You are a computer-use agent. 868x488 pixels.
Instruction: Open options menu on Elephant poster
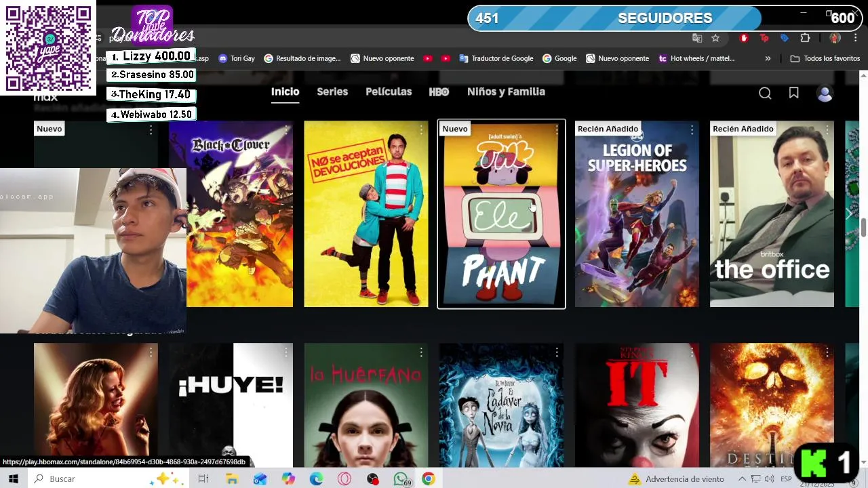[557, 129]
